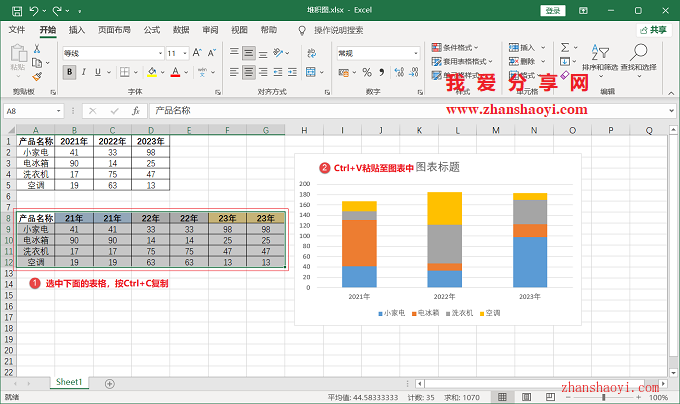Click AutoSum sigma icon
Viewport: 680px width, 404px height.
tap(565, 47)
